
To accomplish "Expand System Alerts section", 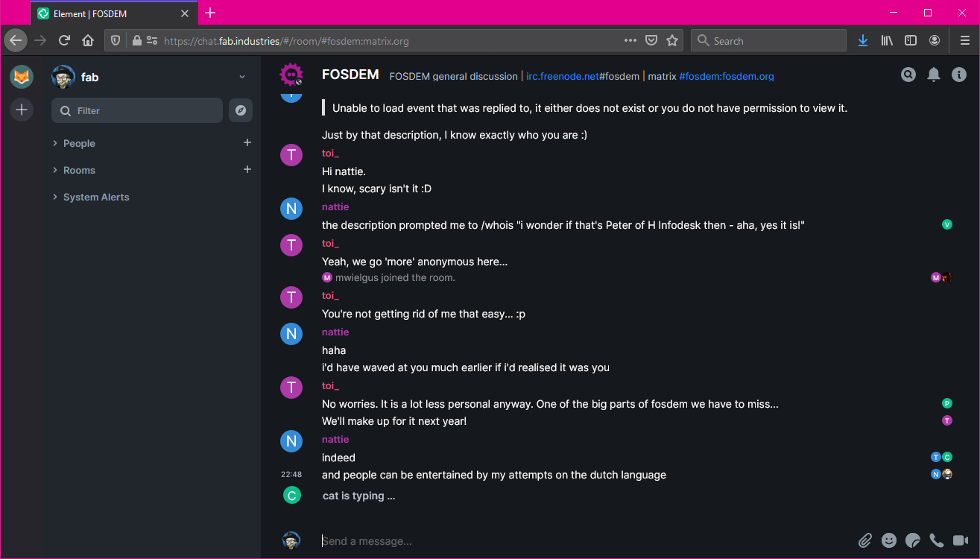I will [96, 197].
